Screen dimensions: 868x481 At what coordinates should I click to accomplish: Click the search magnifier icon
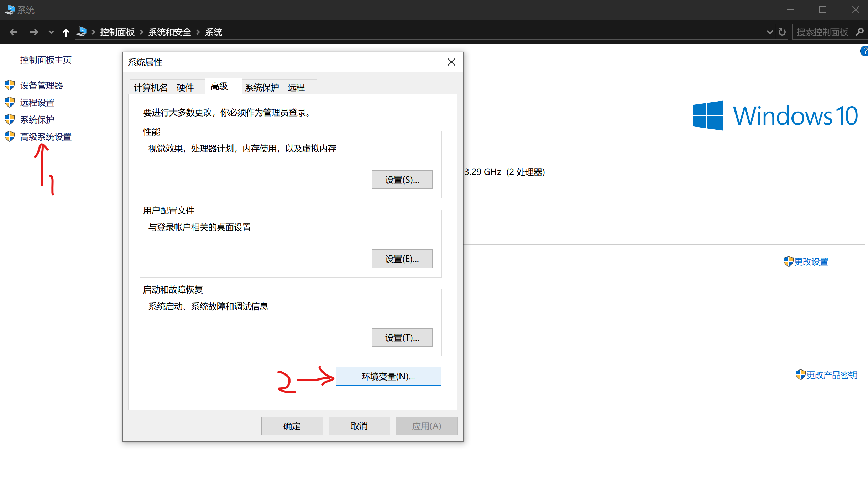tap(859, 32)
